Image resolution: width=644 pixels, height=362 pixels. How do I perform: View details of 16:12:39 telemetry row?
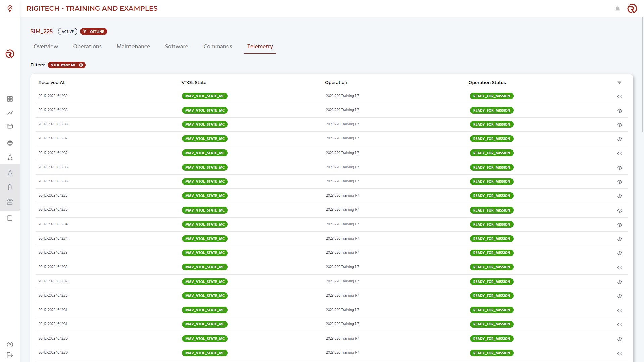click(x=620, y=97)
